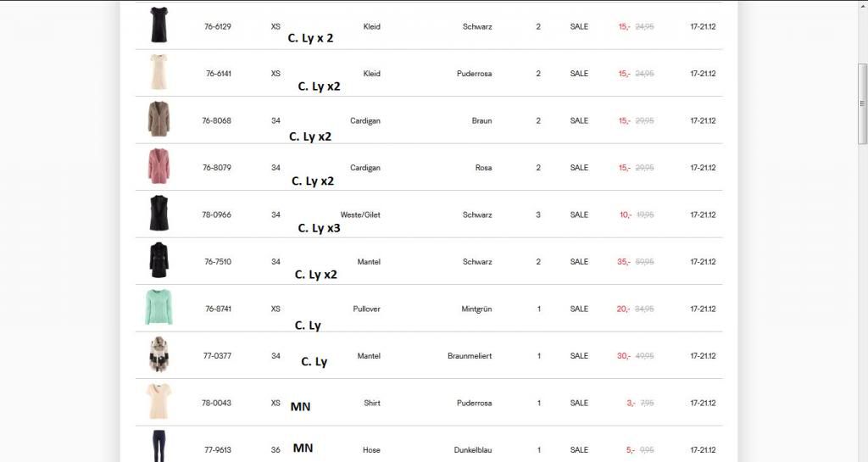868x462 pixels.
Task: Click article number 77-0377
Action: [x=217, y=356]
